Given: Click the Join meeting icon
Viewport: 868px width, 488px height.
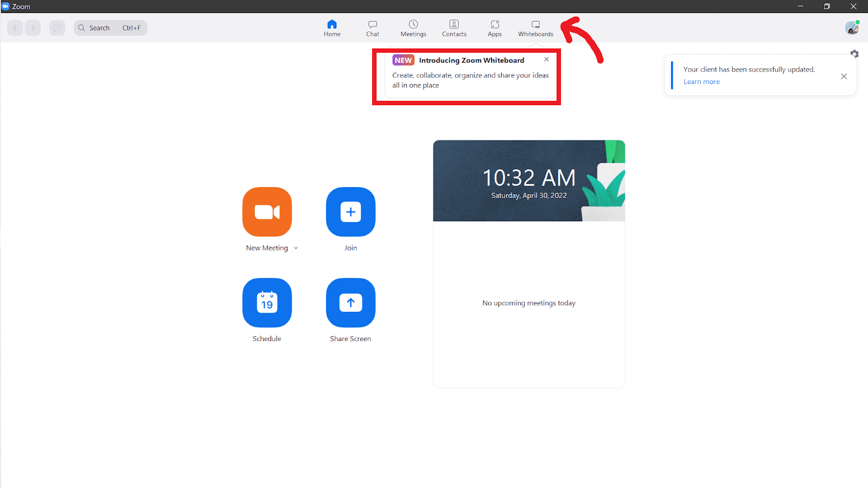Looking at the screenshot, I should (350, 212).
